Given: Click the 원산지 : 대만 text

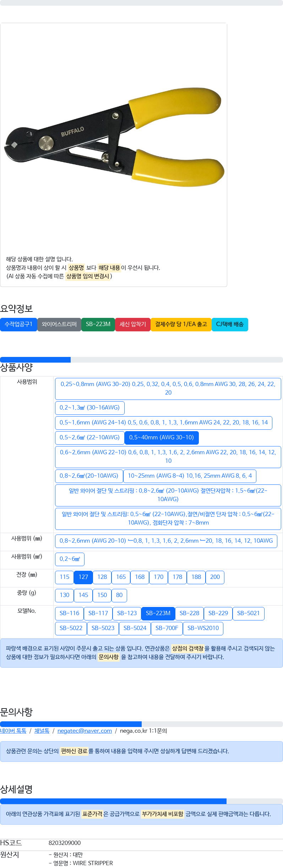Looking at the screenshot, I should [x=66, y=855].
